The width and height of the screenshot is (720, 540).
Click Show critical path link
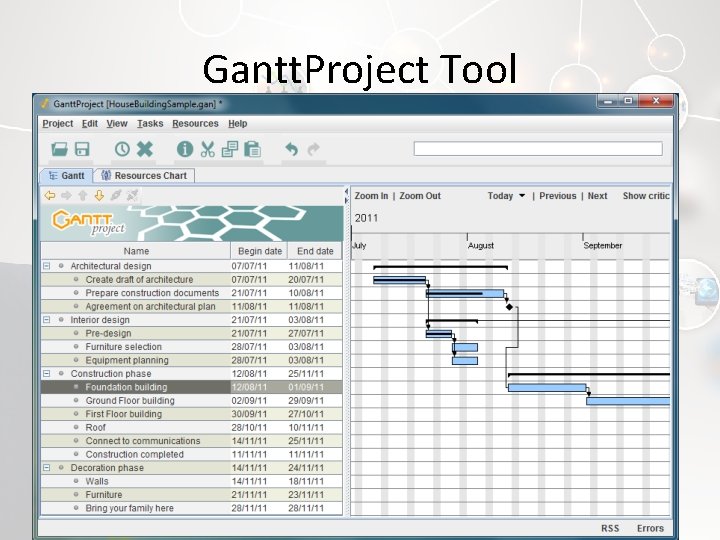(x=646, y=196)
